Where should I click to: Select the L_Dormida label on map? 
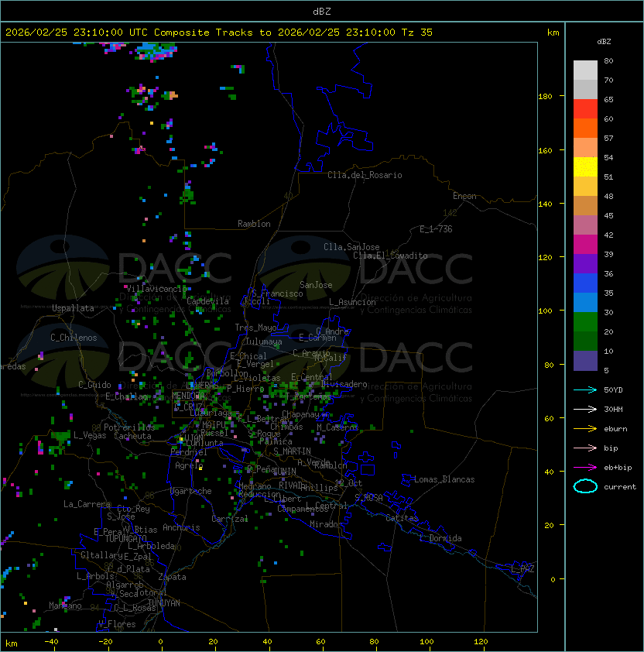click(440, 538)
